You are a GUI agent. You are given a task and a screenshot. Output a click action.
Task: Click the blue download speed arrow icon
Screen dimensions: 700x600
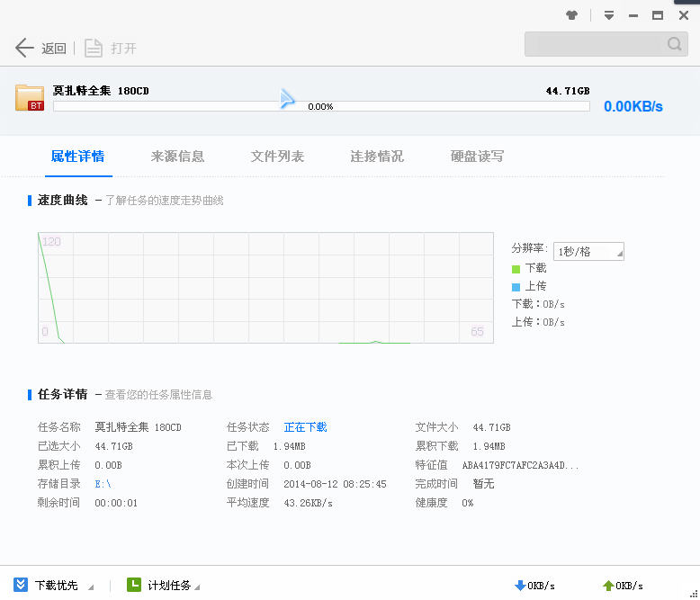pos(520,586)
